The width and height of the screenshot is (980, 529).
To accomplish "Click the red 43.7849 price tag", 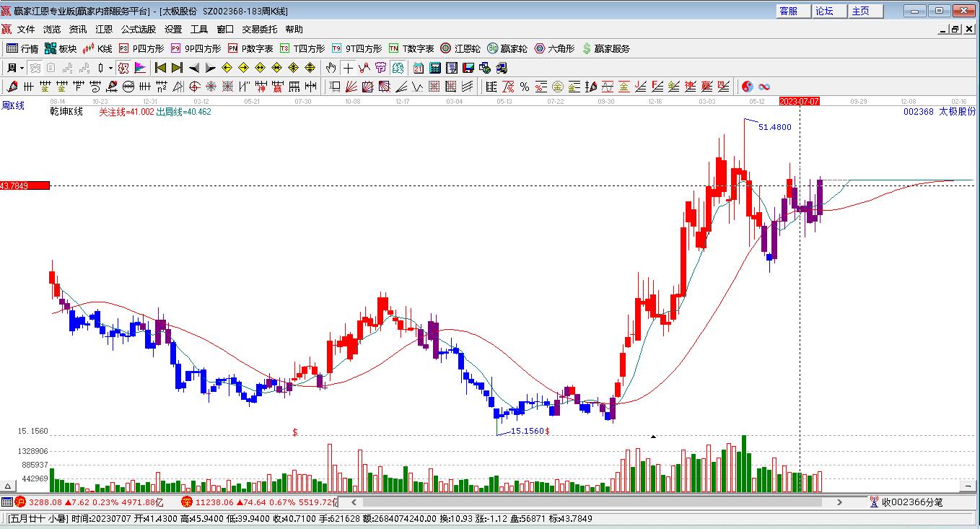I will [x=25, y=185].
